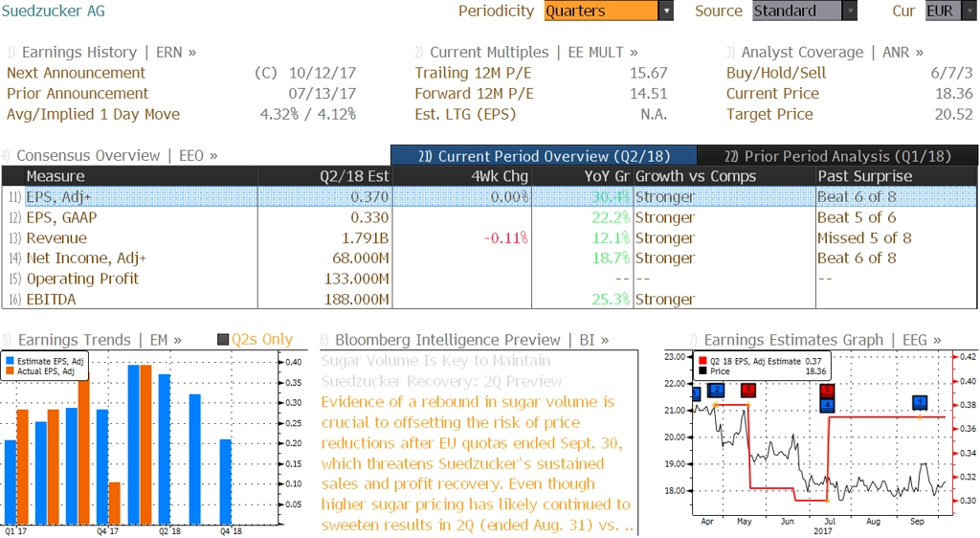Click the Standard source field
The image size is (980, 538).
click(x=797, y=11)
